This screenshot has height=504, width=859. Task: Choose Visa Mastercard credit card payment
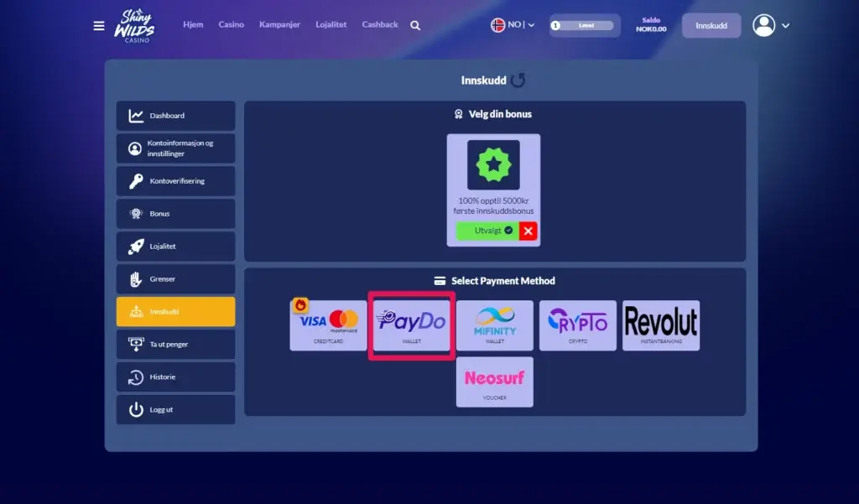[x=328, y=325]
